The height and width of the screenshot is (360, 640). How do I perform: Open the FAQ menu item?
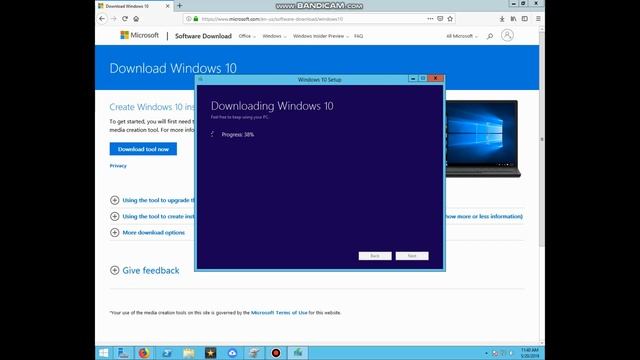(x=358, y=36)
